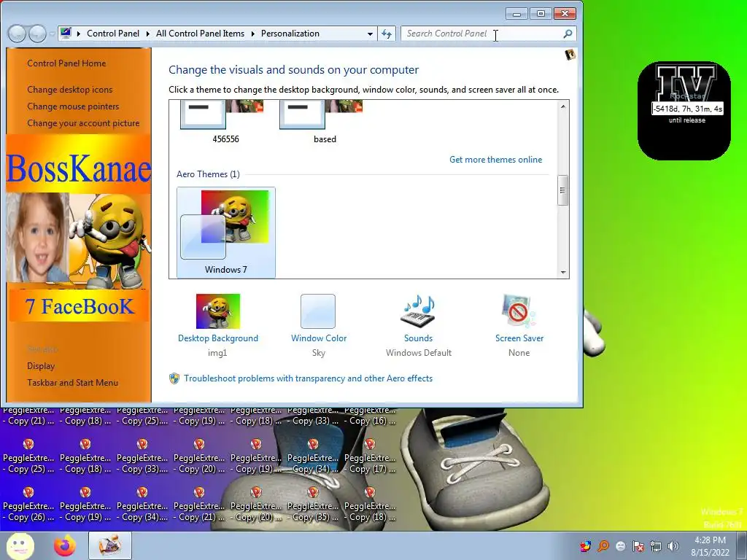The height and width of the screenshot is (560, 747).
Task: Click the orange magnifier tray icon
Action: [603, 545]
